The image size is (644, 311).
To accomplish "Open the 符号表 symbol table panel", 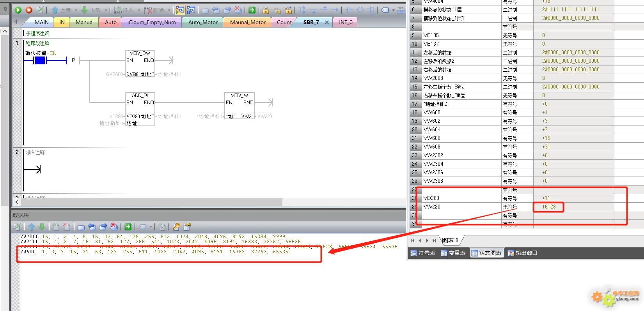I will 423,253.
